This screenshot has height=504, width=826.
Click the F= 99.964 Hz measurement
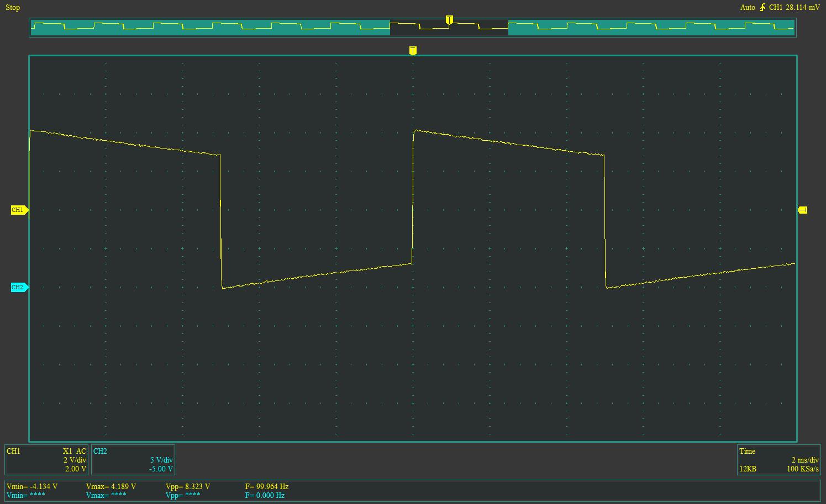click(267, 486)
